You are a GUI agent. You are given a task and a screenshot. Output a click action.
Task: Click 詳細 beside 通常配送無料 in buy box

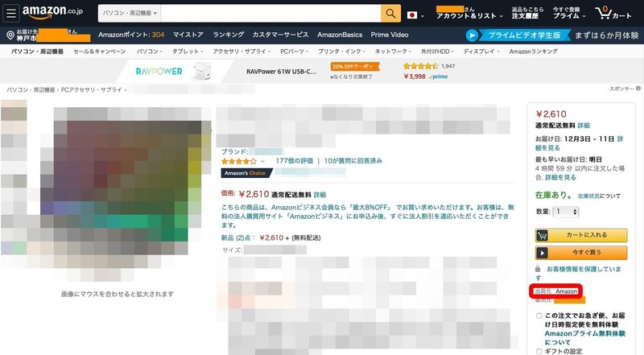click(x=584, y=126)
